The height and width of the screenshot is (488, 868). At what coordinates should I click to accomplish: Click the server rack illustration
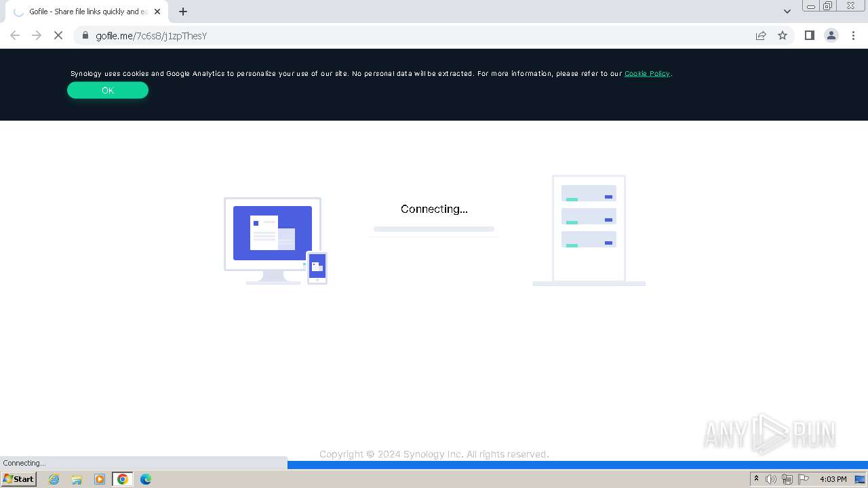pos(589,230)
